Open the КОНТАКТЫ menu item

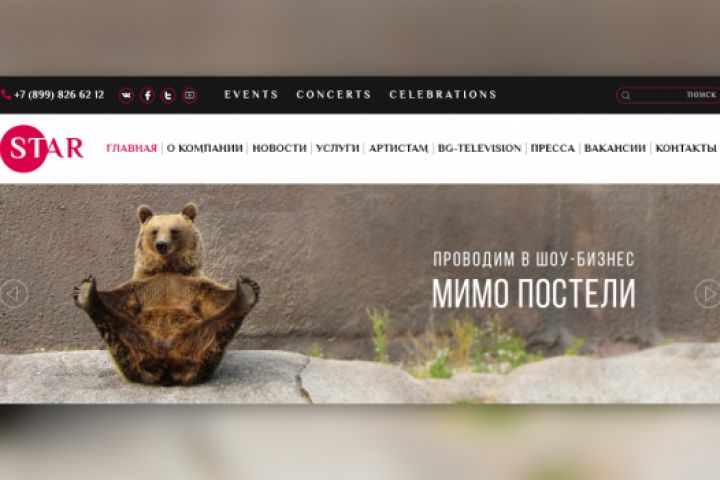pyautogui.click(x=686, y=148)
